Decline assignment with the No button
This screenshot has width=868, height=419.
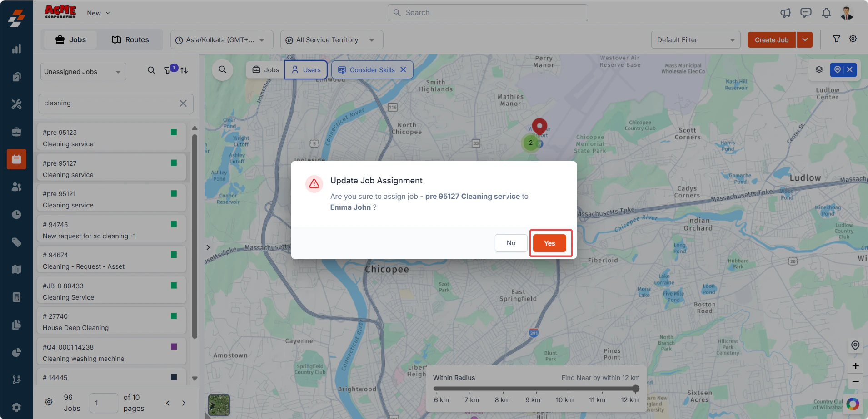(x=511, y=243)
